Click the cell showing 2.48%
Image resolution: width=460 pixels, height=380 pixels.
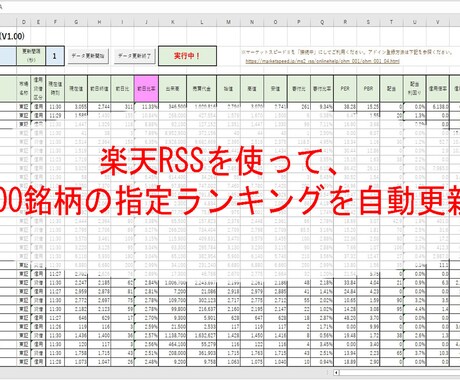pyautogui.click(x=146, y=362)
